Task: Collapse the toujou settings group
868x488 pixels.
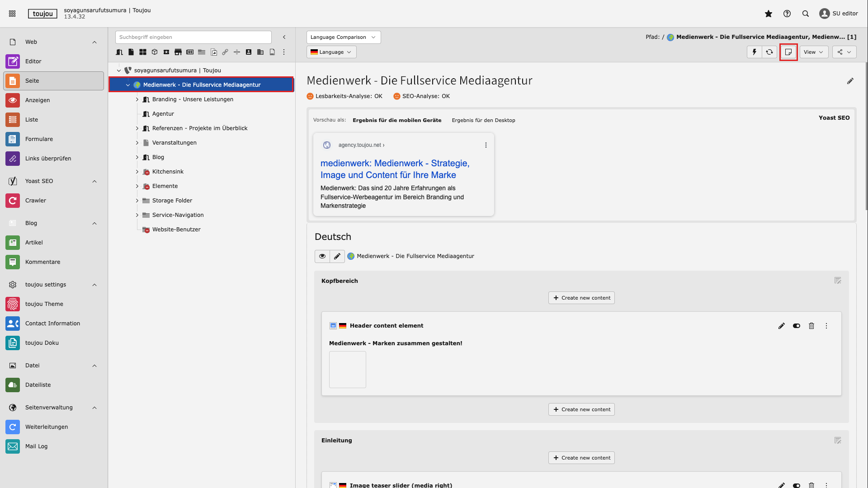Action: pos(94,285)
